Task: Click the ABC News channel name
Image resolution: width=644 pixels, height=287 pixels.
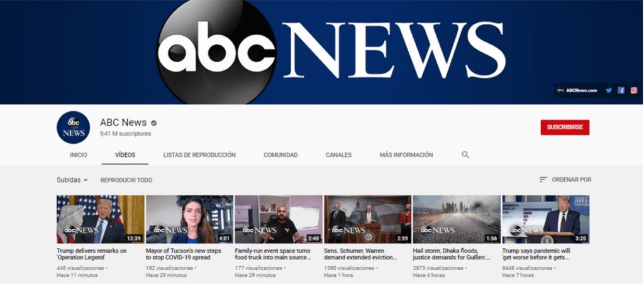Action: [123, 122]
